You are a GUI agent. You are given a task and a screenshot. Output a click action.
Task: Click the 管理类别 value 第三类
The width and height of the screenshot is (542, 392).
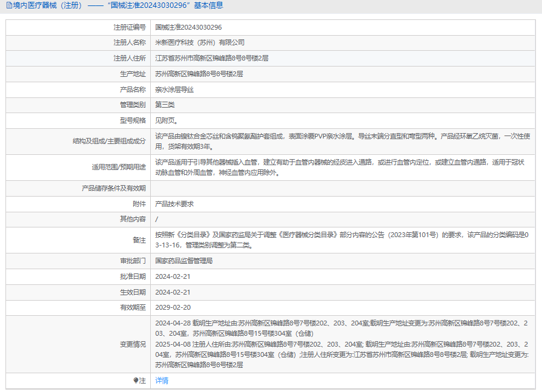tap(165, 105)
